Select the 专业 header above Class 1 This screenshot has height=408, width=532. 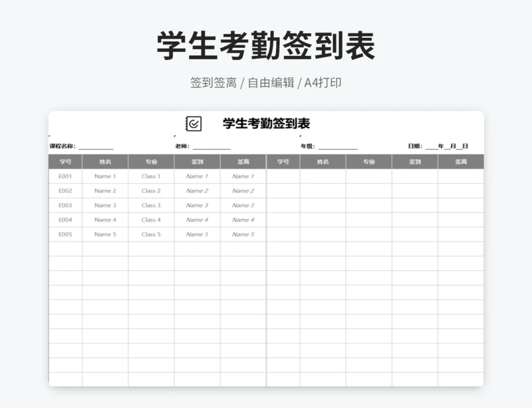152,162
